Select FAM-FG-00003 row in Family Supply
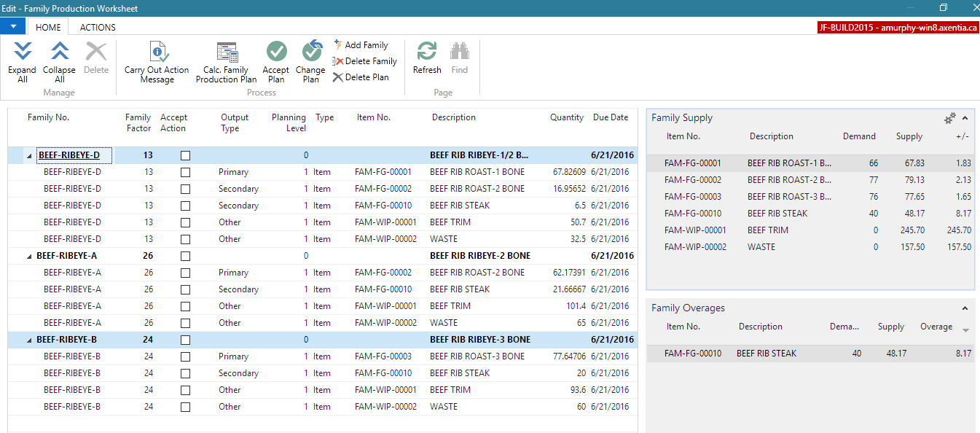The height and width of the screenshot is (433, 980). [x=692, y=197]
